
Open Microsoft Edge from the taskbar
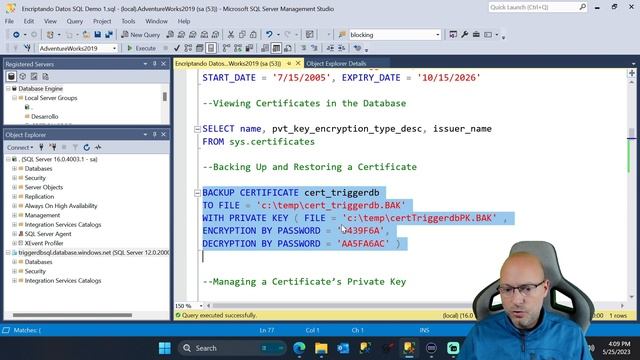click(299, 348)
